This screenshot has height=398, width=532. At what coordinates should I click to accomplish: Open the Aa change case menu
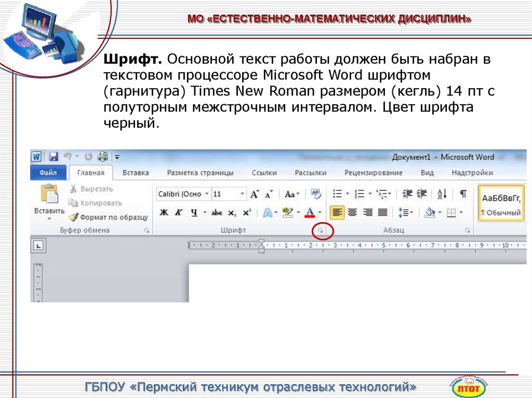pyautogui.click(x=291, y=194)
